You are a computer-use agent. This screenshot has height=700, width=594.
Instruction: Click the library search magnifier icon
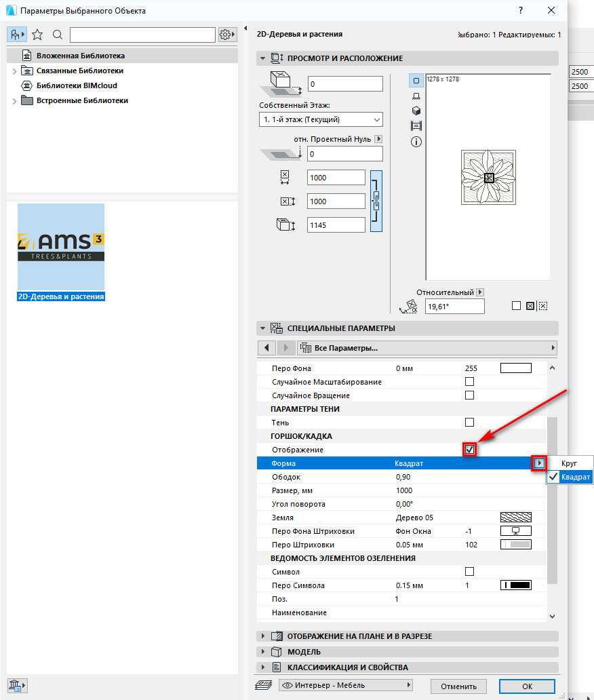[58, 35]
